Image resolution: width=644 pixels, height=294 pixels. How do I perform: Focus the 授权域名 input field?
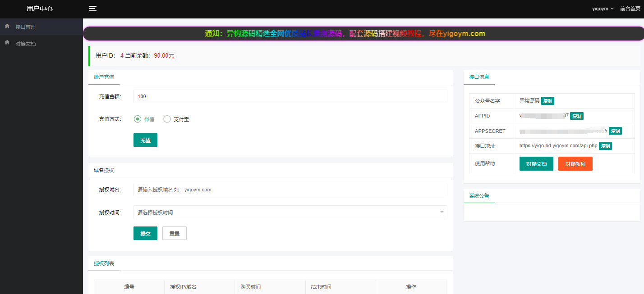click(x=290, y=190)
